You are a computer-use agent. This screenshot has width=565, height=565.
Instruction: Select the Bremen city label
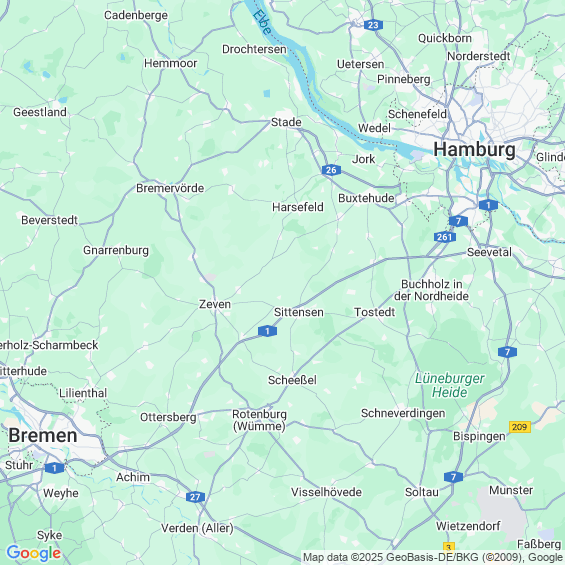43,435
